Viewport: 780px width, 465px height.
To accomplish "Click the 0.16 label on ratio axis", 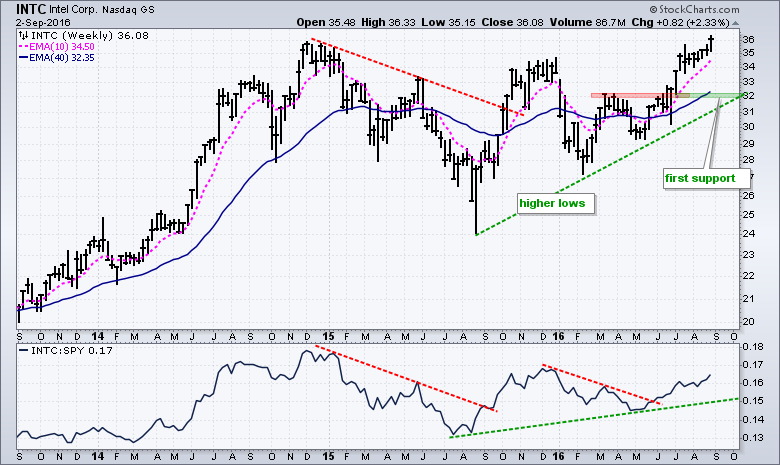I will [x=753, y=383].
